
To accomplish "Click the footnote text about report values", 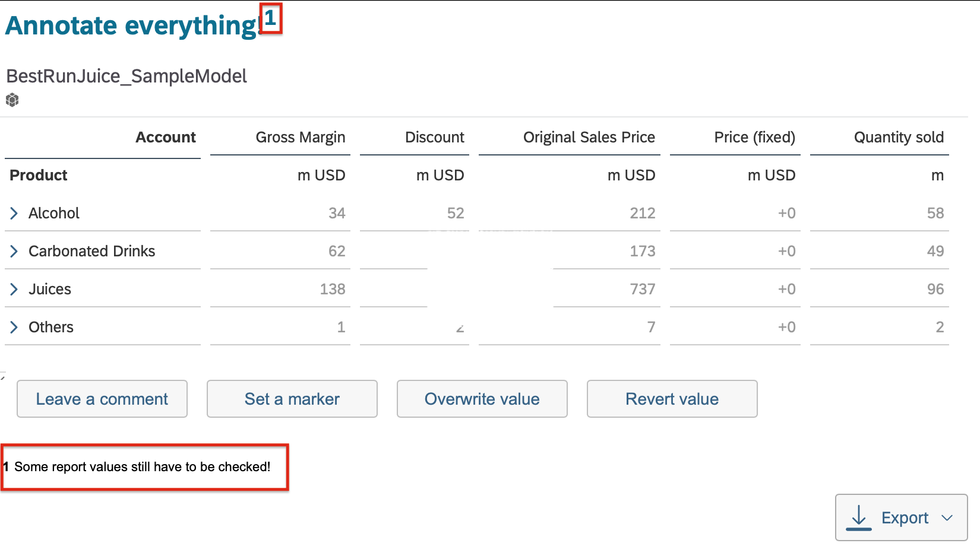I will (143, 467).
